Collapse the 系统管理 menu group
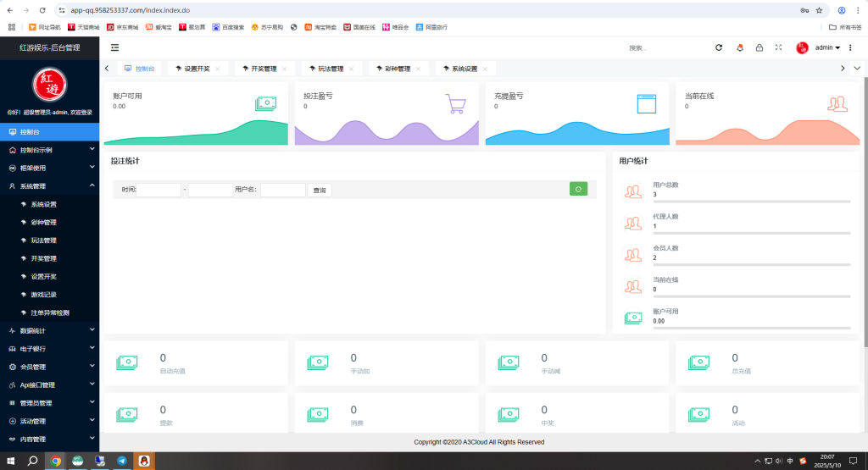Viewport: 868px width, 470px height. pos(49,186)
